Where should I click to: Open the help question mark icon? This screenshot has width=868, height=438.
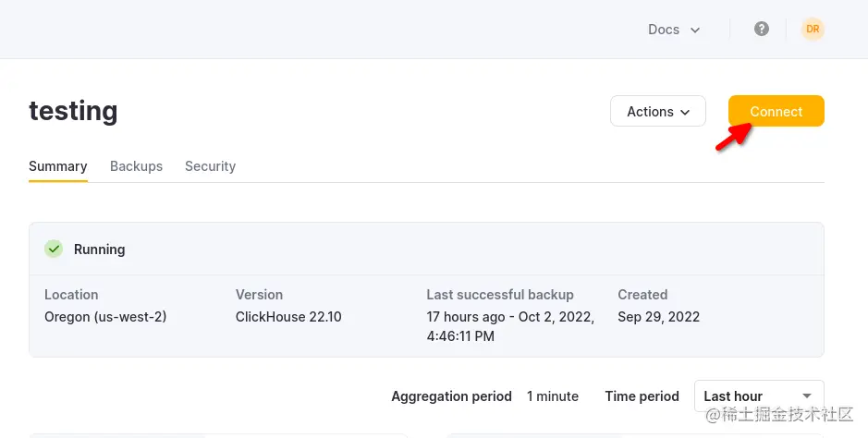(x=762, y=29)
